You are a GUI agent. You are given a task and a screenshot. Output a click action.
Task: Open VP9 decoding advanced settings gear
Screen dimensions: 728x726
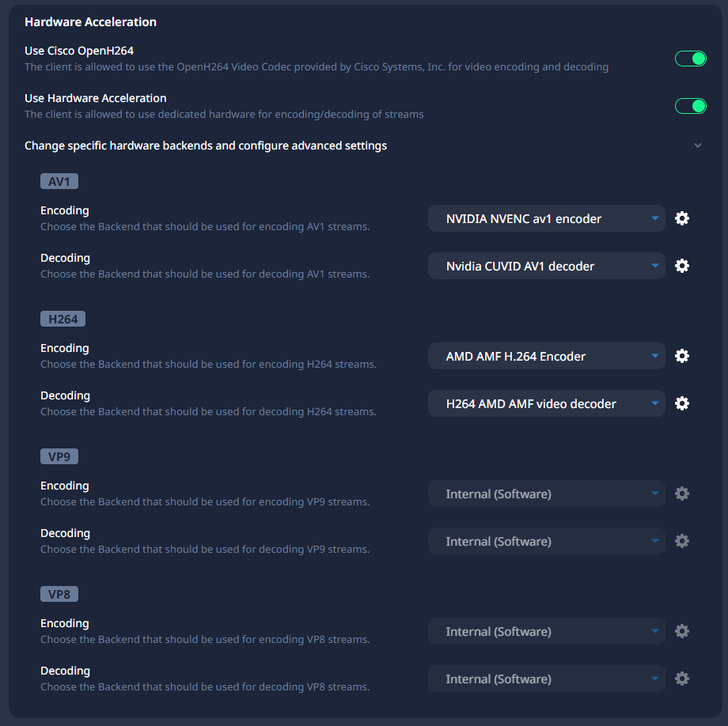[x=681, y=541]
